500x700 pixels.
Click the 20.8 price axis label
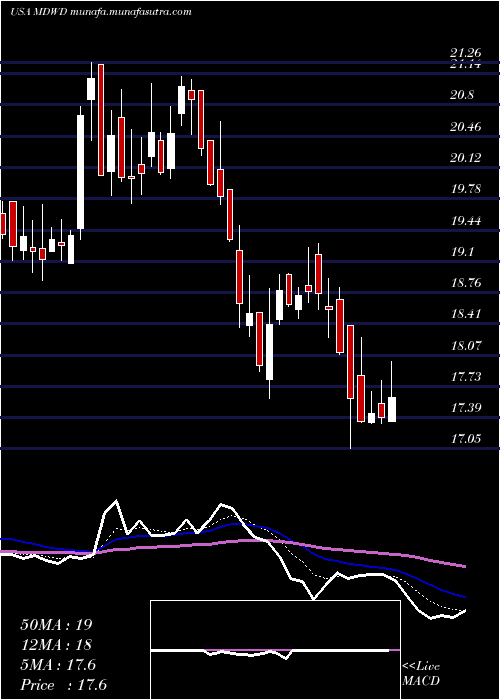tap(461, 95)
